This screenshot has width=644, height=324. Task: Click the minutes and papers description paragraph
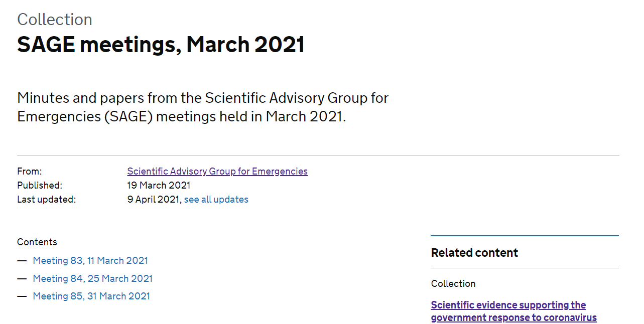[x=203, y=107]
